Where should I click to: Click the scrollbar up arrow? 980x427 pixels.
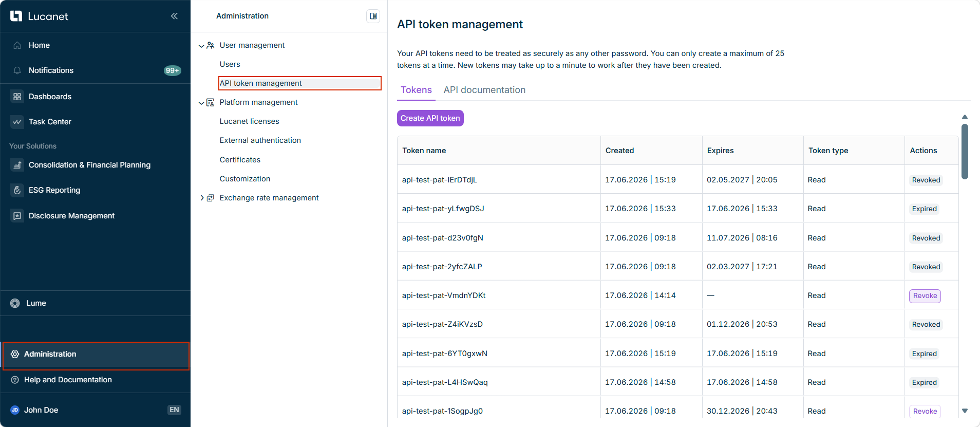(965, 117)
